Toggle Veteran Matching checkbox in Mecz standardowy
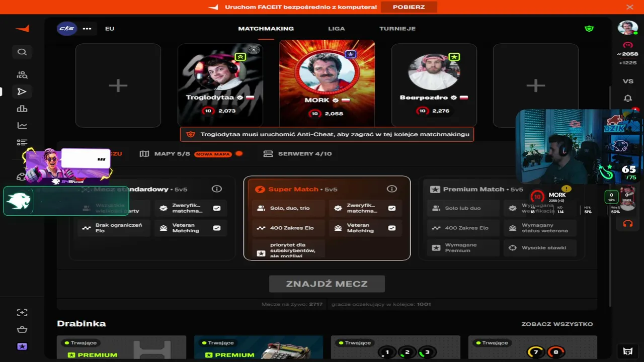The height and width of the screenshot is (362, 644). coord(217,228)
